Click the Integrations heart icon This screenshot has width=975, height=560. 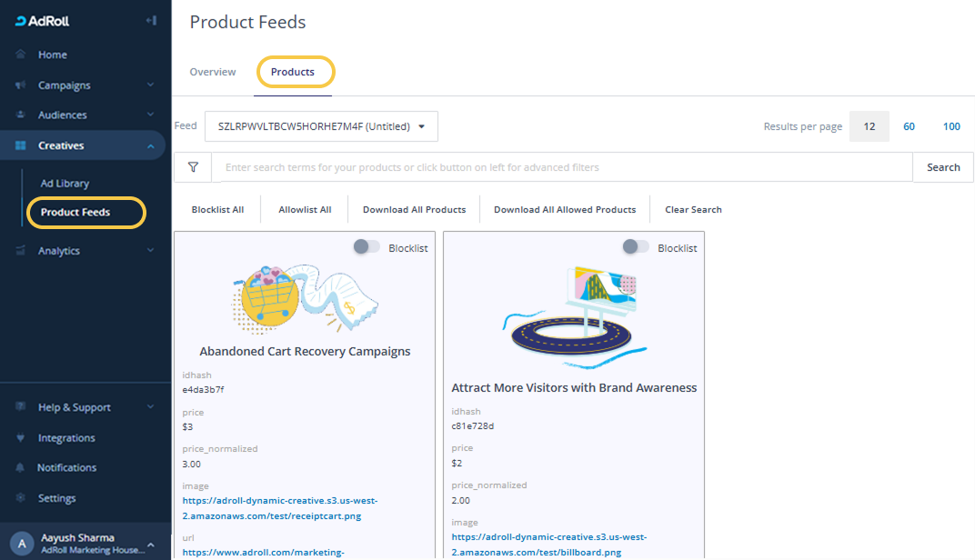(x=21, y=438)
